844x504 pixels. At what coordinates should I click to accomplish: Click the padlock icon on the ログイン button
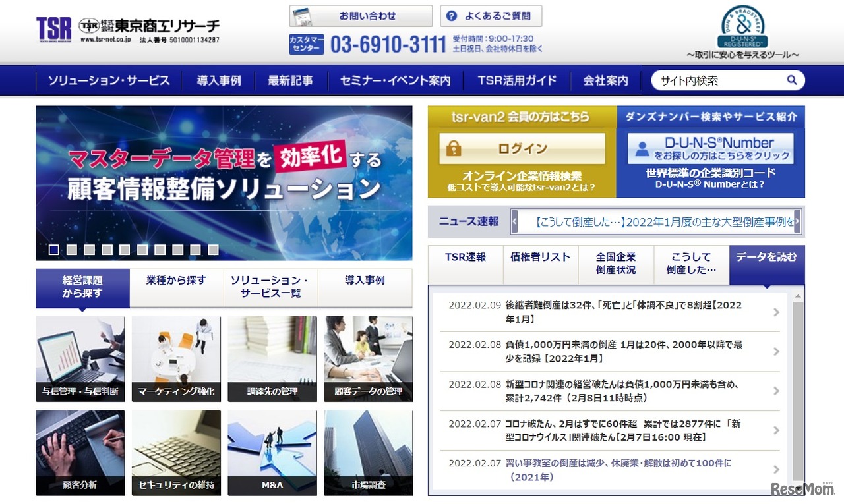click(453, 148)
